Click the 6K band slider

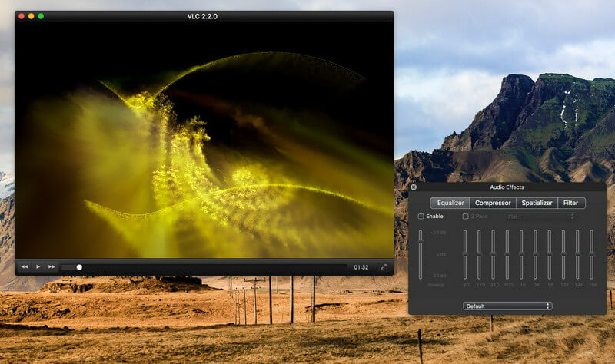pyautogui.click(x=550, y=255)
